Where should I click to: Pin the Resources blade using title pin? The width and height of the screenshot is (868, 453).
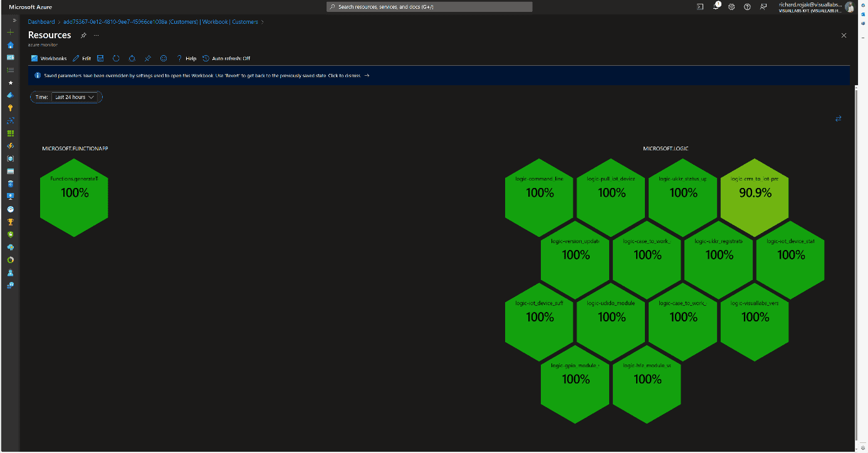coord(83,35)
